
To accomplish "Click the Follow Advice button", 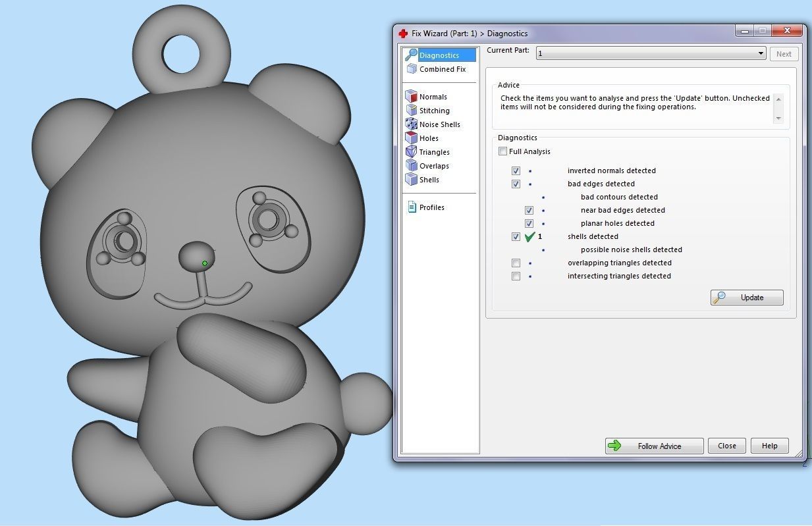I will tap(654, 446).
